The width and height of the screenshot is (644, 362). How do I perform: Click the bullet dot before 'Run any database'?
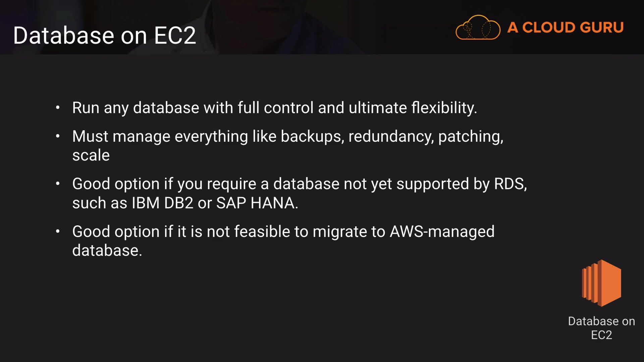58,108
